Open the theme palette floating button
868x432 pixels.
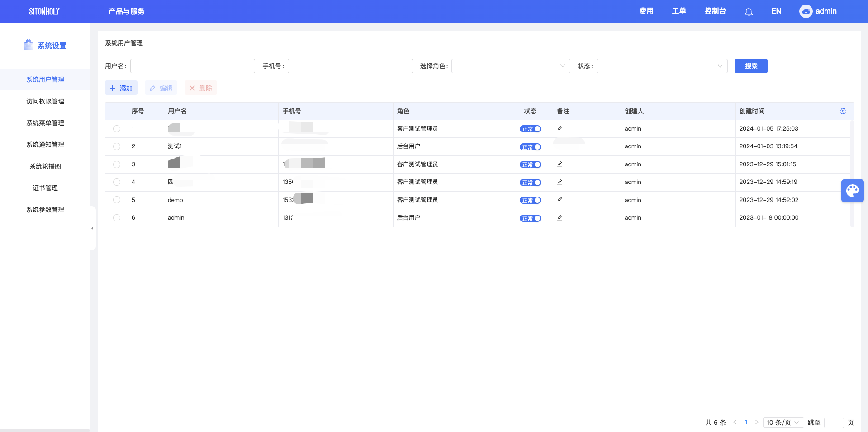click(853, 191)
